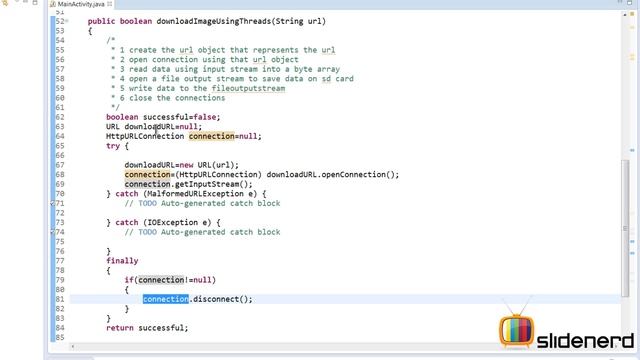Click comment '6 close the connections'
Screen dimensions: 640x360
(x=172, y=98)
